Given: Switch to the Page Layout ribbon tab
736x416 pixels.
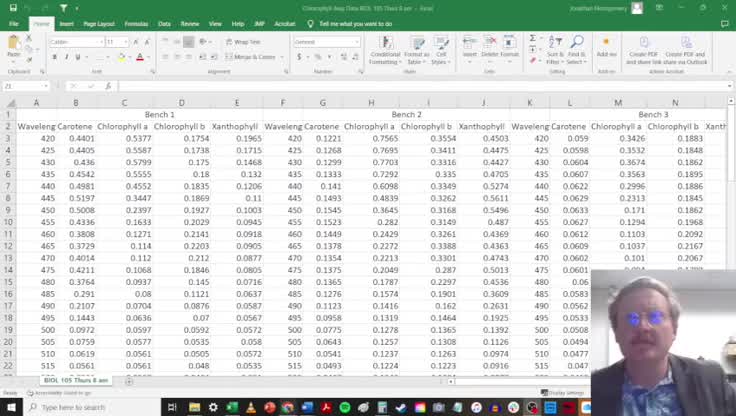Looking at the screenshot, I should pos(98,23).
